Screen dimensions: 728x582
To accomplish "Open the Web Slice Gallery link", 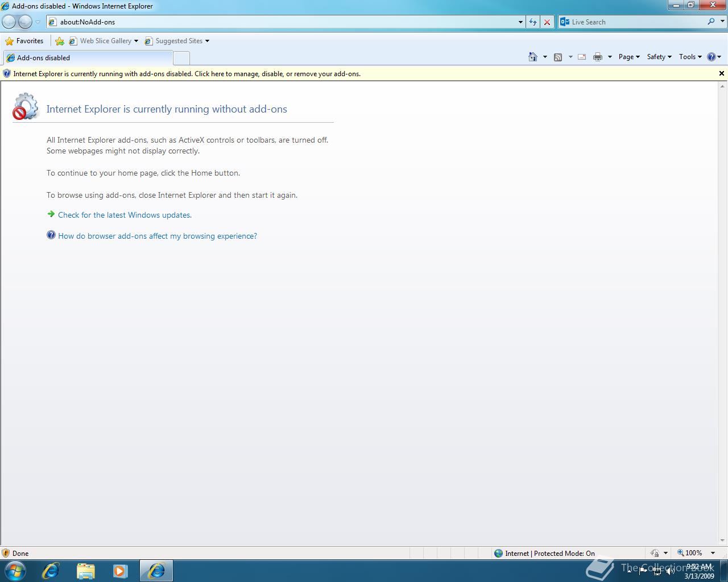I will click(104, 41).
